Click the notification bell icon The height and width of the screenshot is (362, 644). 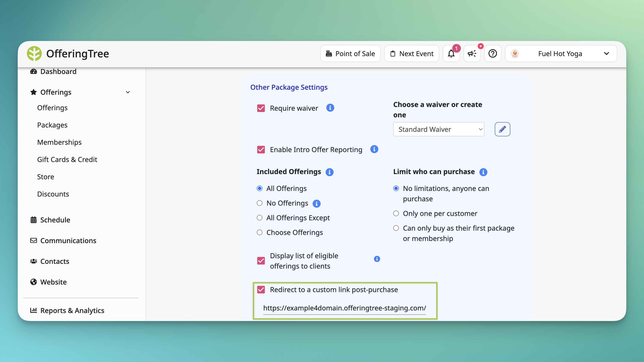click(451, 54)
